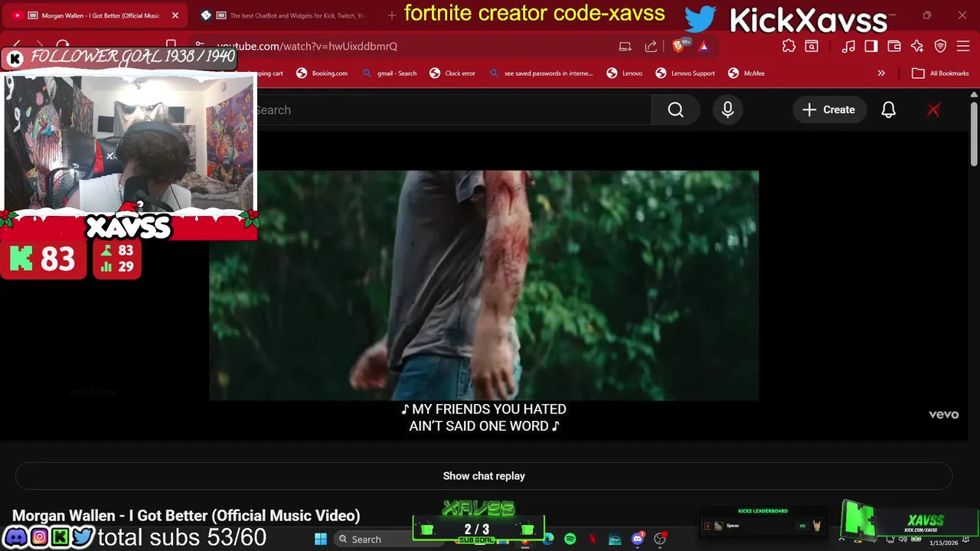The image size is (980, 551).
Task: Open the Clock error bookmark
Action: 452,73
